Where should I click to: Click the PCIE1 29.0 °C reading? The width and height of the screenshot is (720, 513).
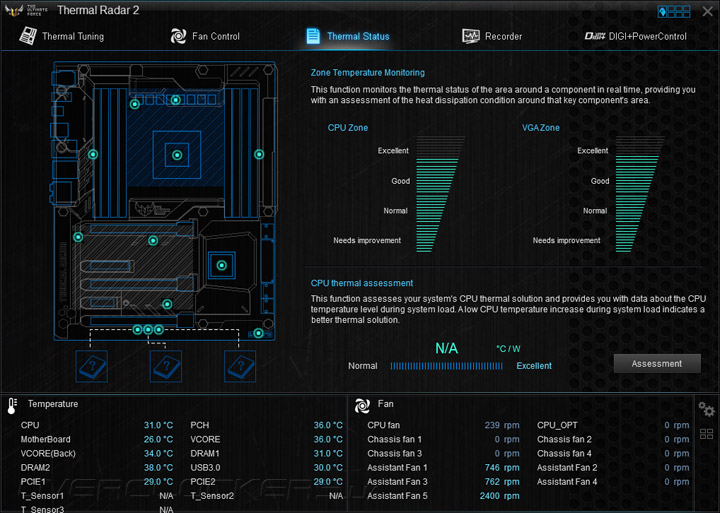pyautogui.click(x=158, y=482)
